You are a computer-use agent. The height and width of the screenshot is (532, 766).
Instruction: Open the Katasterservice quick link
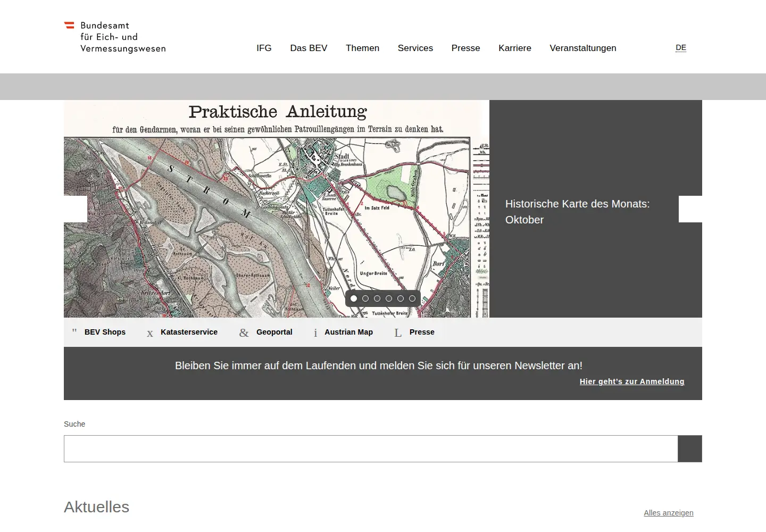189,332
